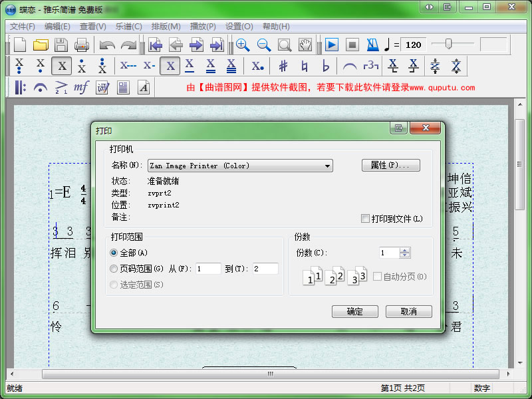The height and width of the screenshot is (399, 532).
Task: Undo the last edit
Action: click(x=107, y=45)
